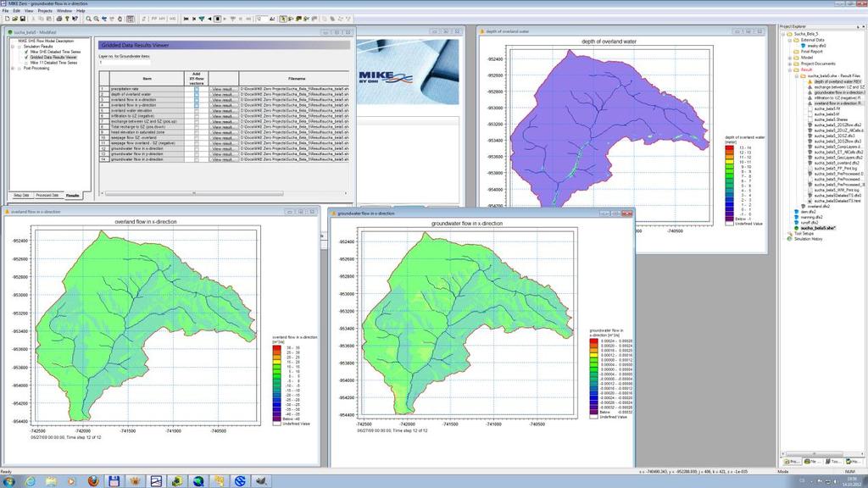
Task: Toggle Mike 11 Detailed Time Series checkbox
Action: (26, 63)
